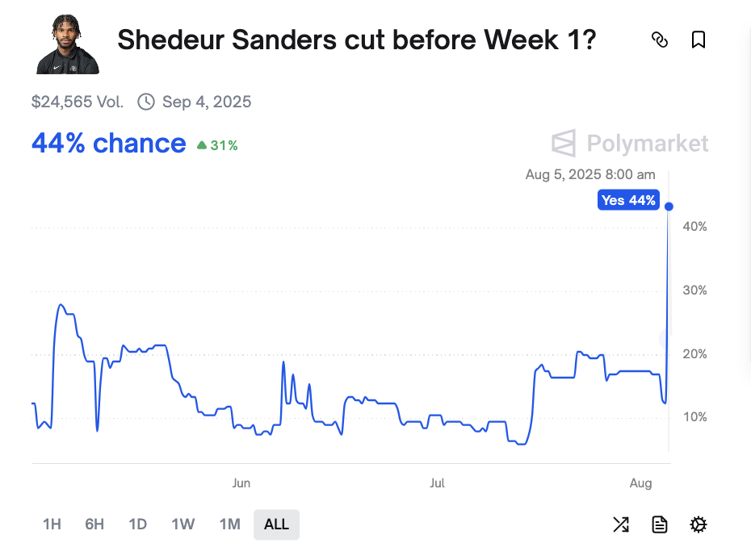751x560 pixels.
Task: Open the chart settings gear
Action: pyautogui.click(x=698, y=524)
